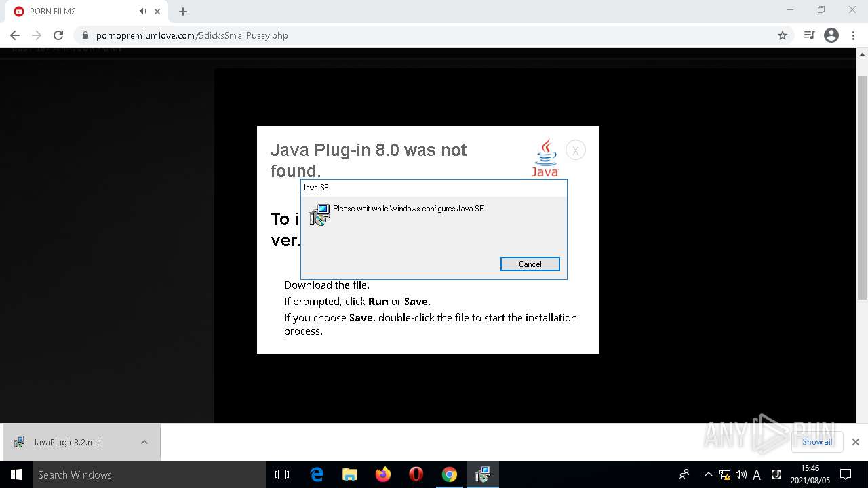The width and height of the screenshot is (868, 488).
Task: Click the input mode icon beside the clock
Action: (x=776, y=474)
